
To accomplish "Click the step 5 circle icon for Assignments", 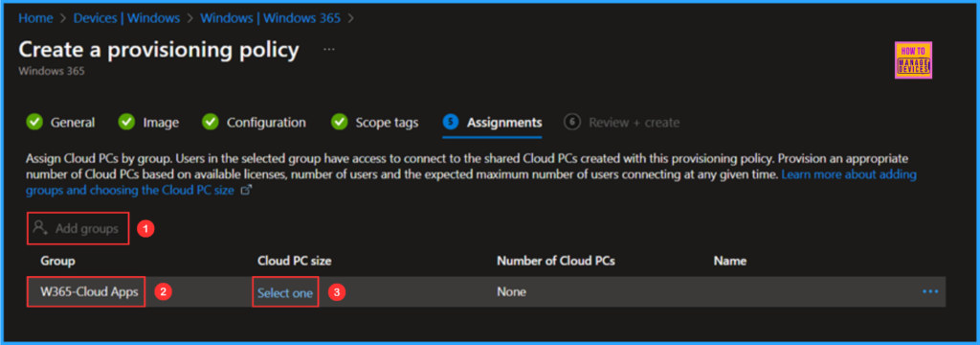I will 451,123.
